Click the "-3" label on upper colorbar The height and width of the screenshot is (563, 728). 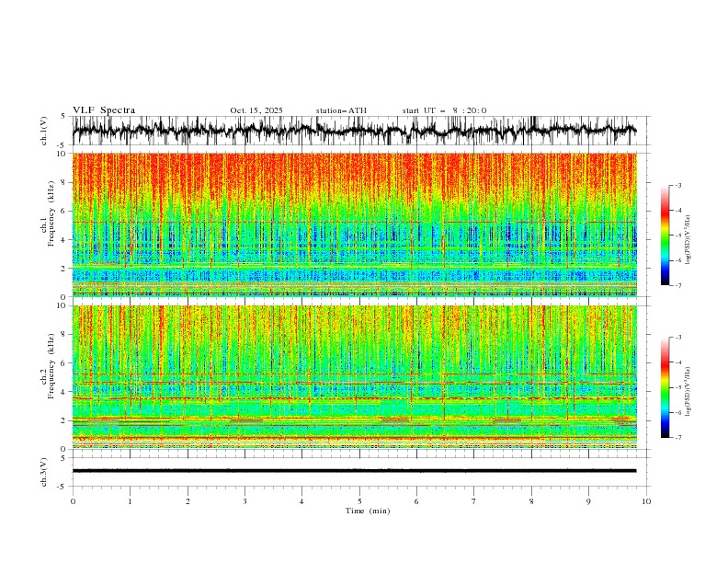(678, 185)
